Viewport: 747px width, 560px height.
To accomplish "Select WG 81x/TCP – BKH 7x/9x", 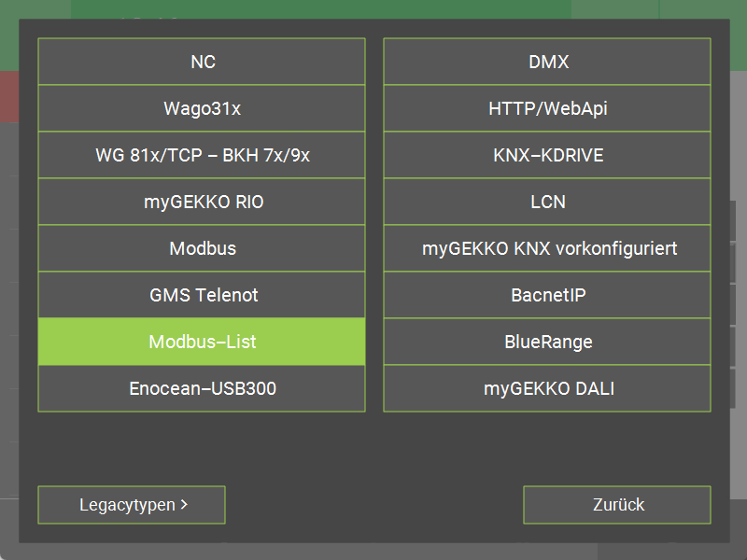I will (202, 155).
